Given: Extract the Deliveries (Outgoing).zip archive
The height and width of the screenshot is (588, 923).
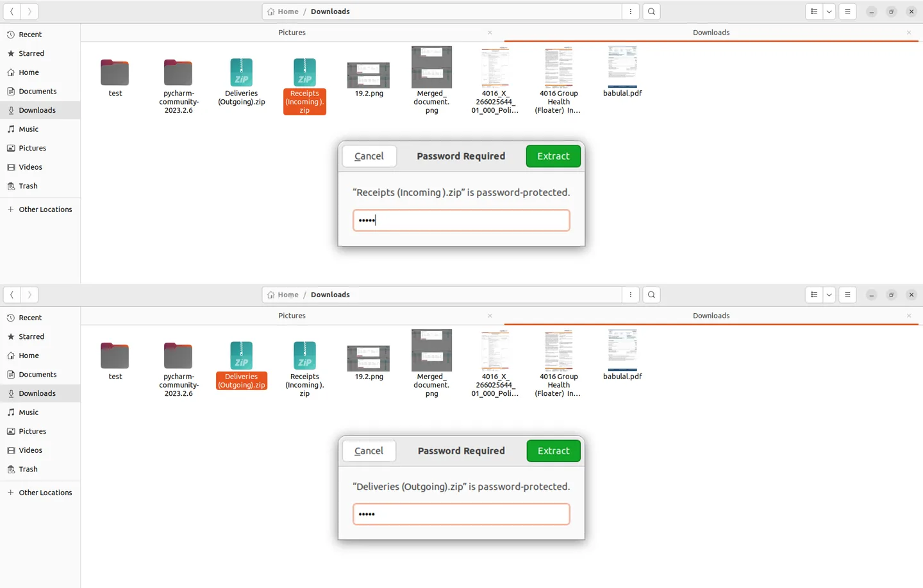Looking at the screenshot, I should tap(553, 451).
